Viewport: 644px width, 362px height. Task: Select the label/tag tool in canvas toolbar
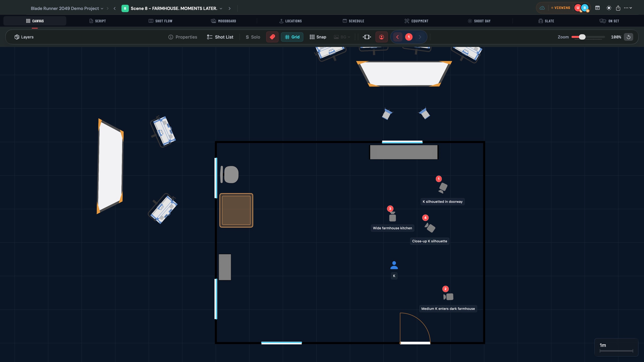pos(272,37)
